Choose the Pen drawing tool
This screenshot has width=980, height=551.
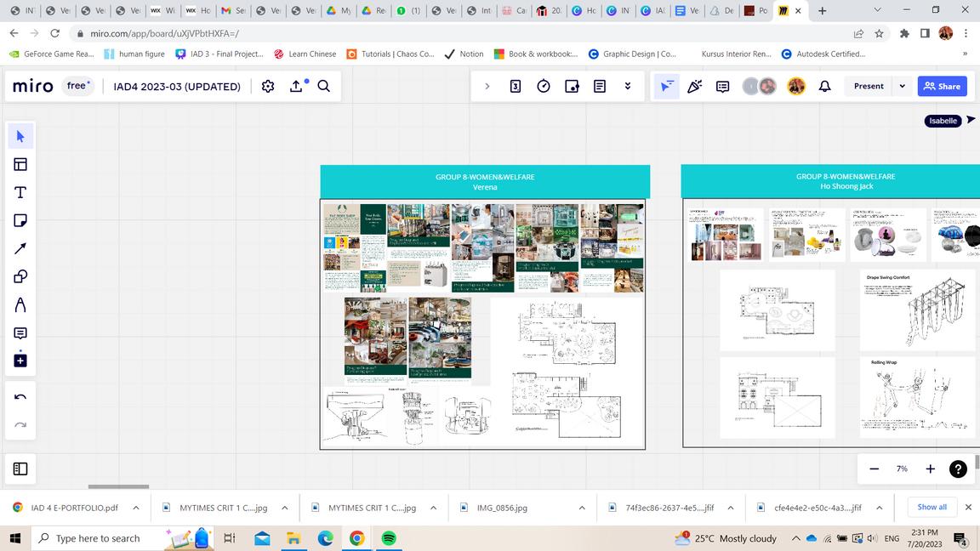tap(20, 304)
